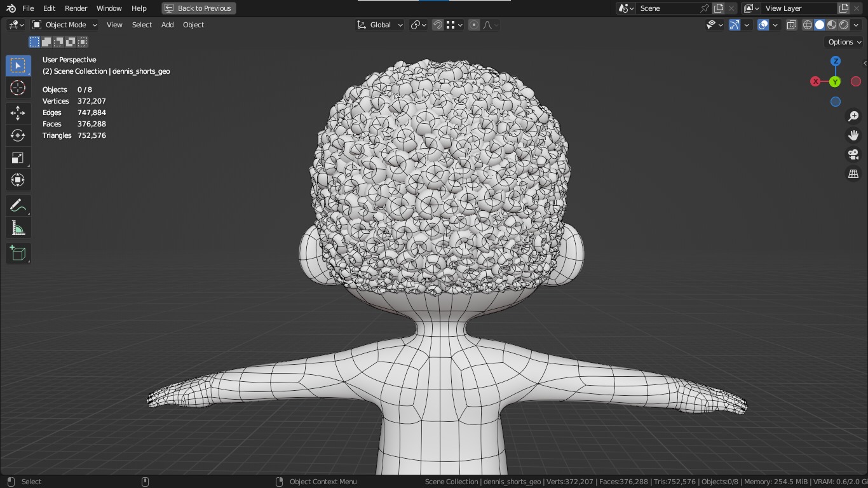Open the Object Mode dropdown
This screenshot has width=868, height=488.
[65, 25]
